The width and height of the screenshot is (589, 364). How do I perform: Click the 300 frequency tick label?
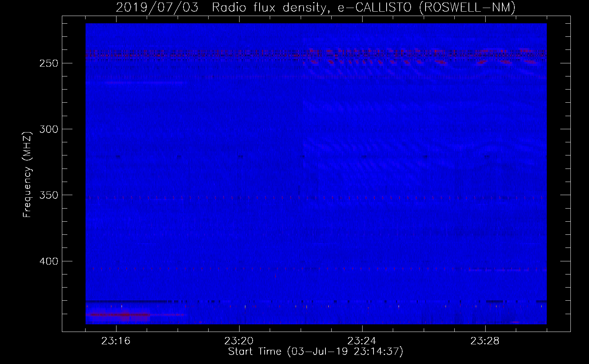point(48,129)
